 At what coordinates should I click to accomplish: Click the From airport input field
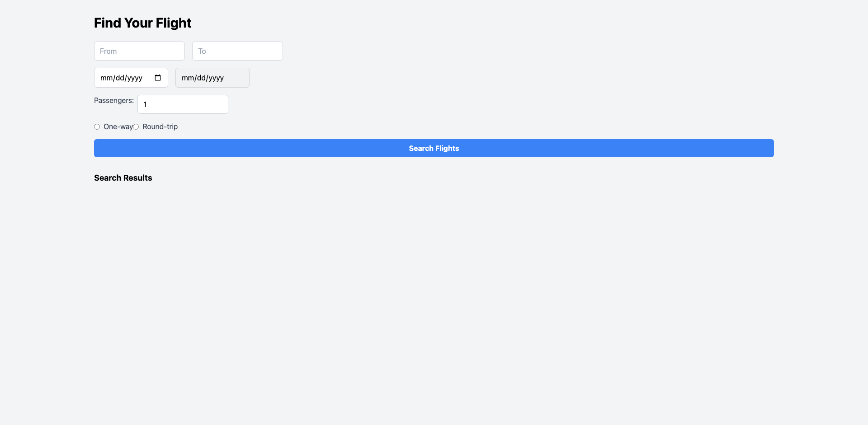[139, 51]
